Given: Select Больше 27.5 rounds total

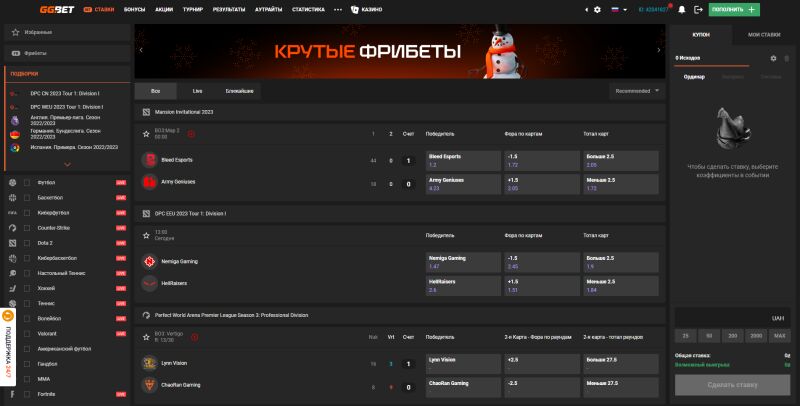Looking at the screenshot, I should [620, 364].
